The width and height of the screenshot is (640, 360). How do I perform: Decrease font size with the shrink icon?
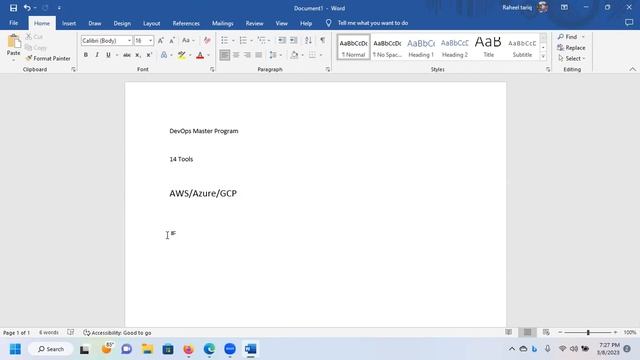click(x=172, y=40)
